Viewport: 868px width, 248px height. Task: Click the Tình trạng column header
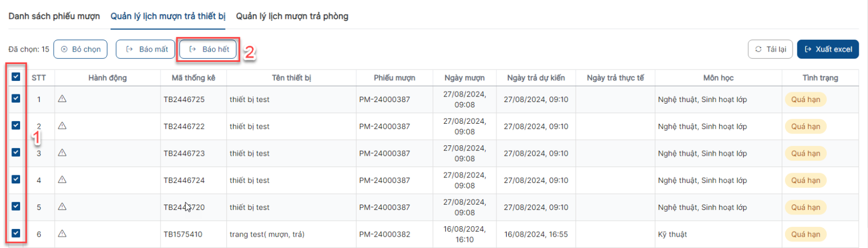(820, 78)
